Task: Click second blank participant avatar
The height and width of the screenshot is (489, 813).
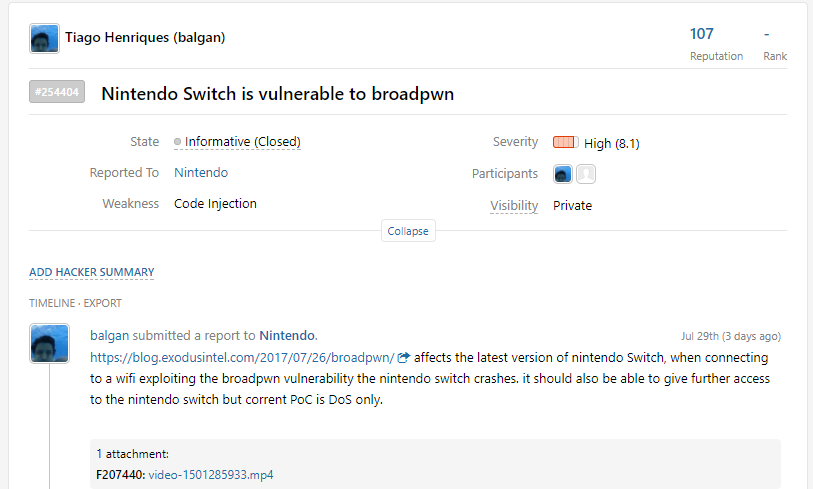Action: click(x=586, y=174)
